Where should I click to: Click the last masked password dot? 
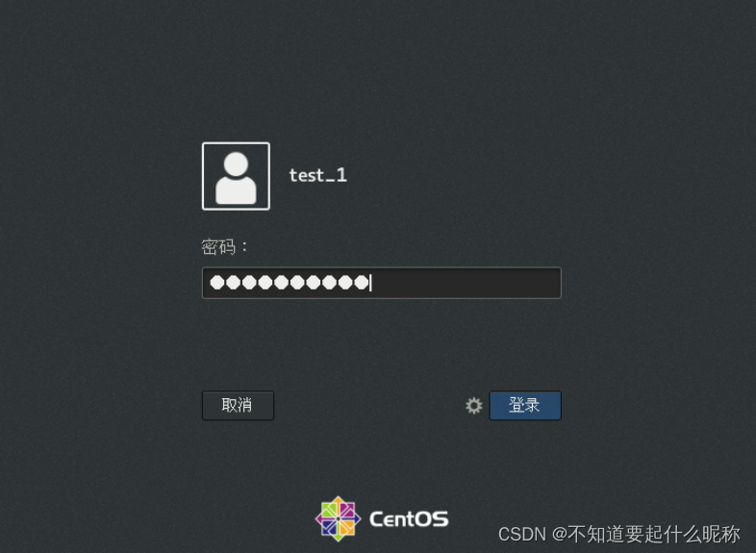361,283
